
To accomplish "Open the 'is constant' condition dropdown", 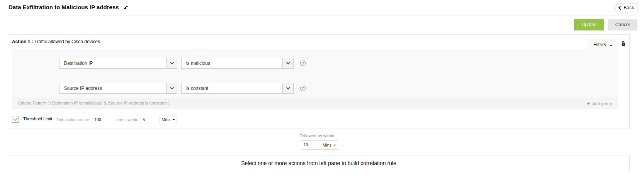I will pos(288,88).
